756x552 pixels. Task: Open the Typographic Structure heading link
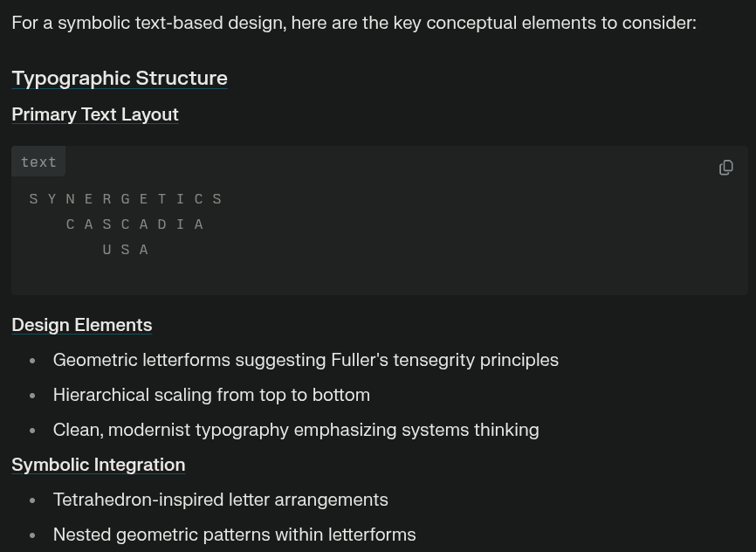120,78
